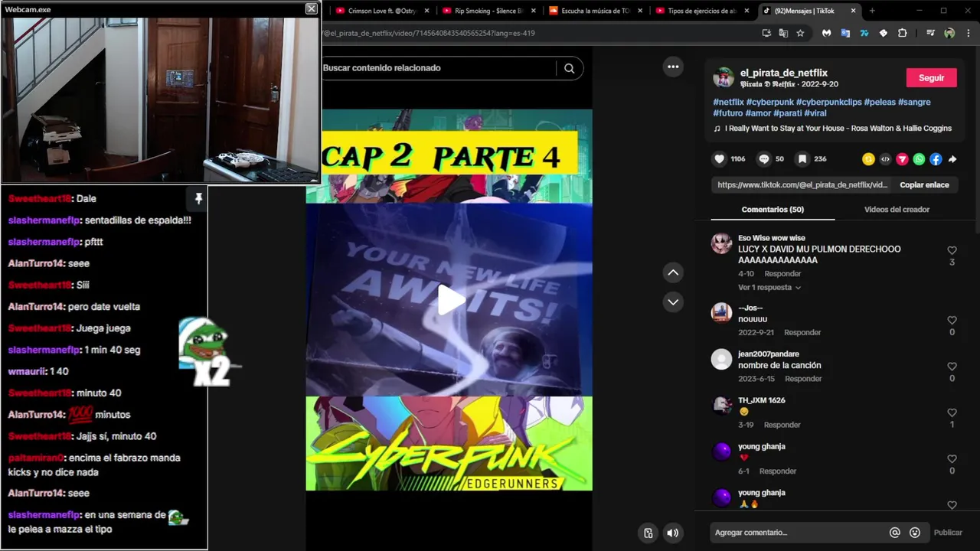Switch to the Comentarios (50) tab
Image resolution: width=980 pixels, height=551 pixels.
pyautogui.click(x=773, y=210)
